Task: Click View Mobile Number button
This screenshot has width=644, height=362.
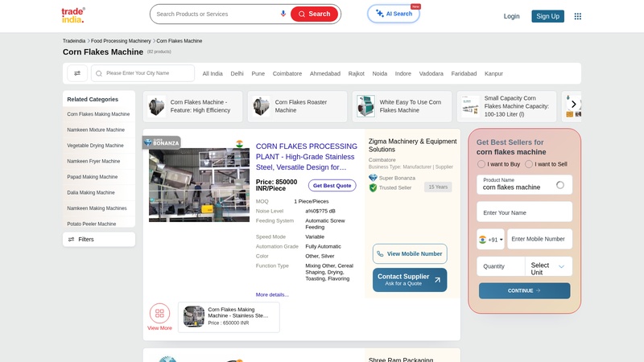Action: click(410, 253)
